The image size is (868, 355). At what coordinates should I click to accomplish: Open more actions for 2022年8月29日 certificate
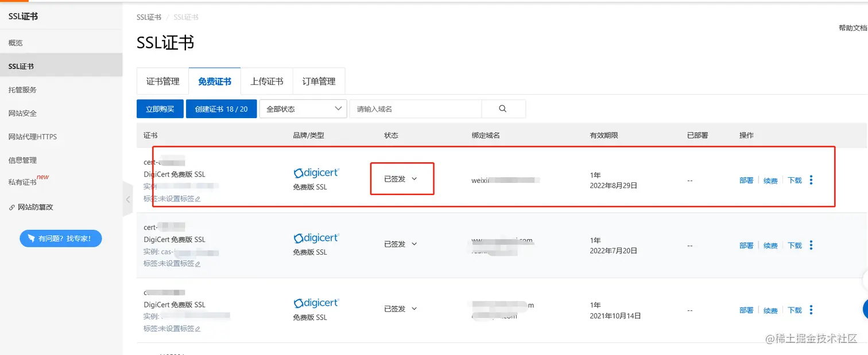[811, 180]
